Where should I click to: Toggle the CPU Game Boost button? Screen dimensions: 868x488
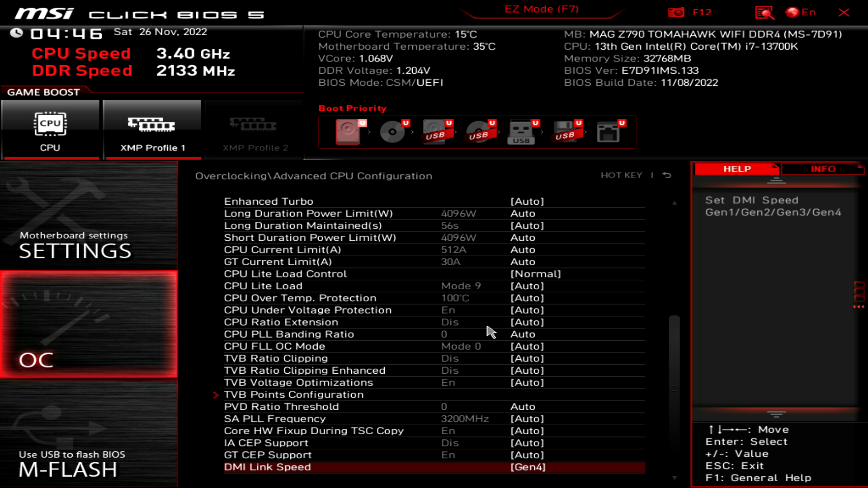pyautogui.click(x=50, y=130)
